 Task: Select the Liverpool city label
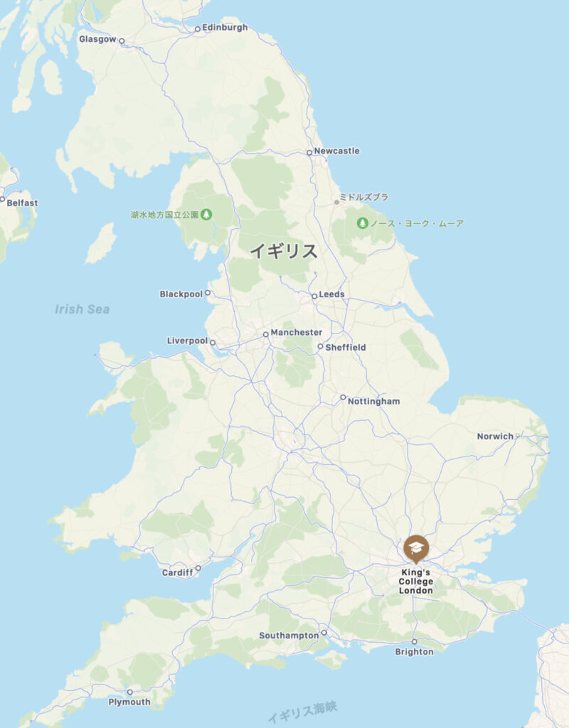tap(187, 341)
